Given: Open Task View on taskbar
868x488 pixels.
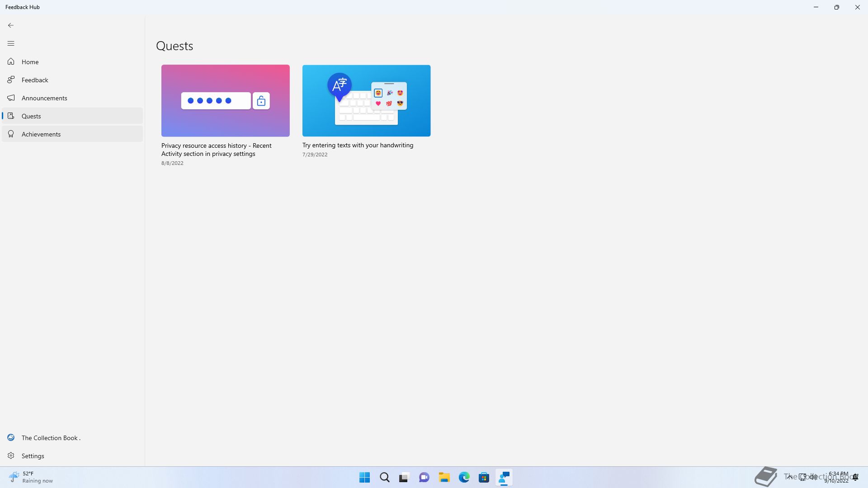Looking at the screenshot, I should [404, 477].
